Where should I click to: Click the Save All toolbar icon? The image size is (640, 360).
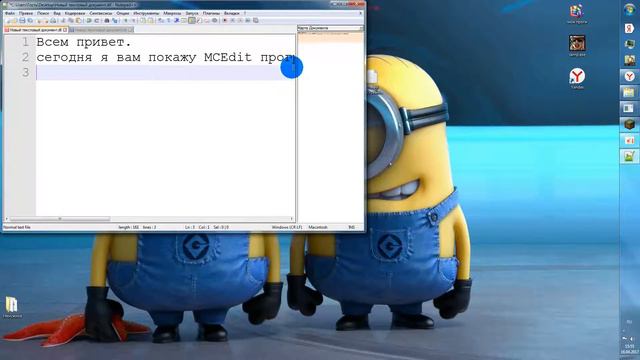30,20
